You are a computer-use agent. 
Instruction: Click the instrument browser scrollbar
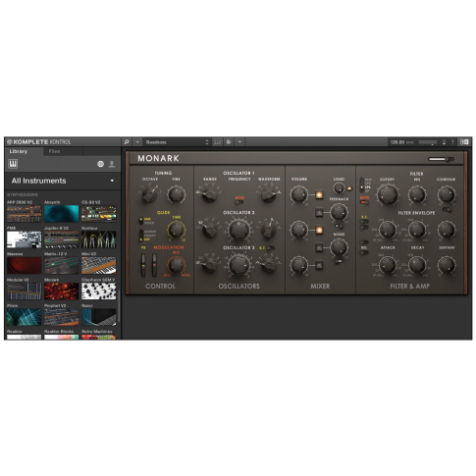119,306
